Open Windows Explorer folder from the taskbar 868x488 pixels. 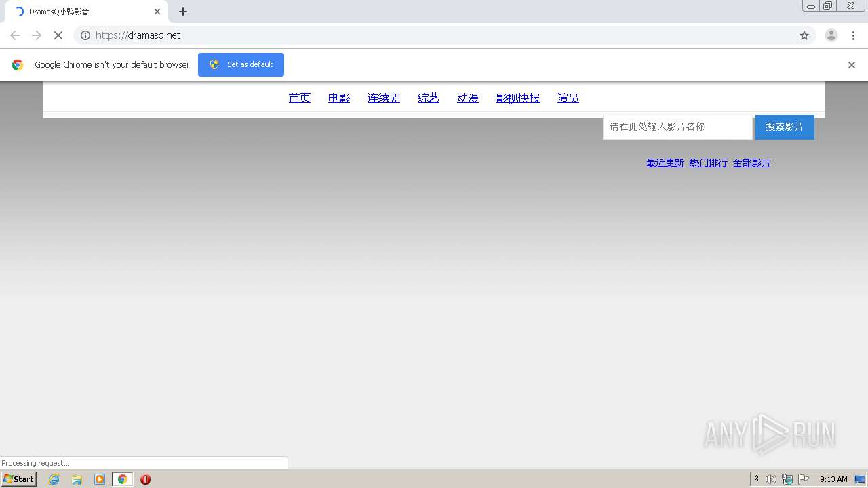point(77,479)
